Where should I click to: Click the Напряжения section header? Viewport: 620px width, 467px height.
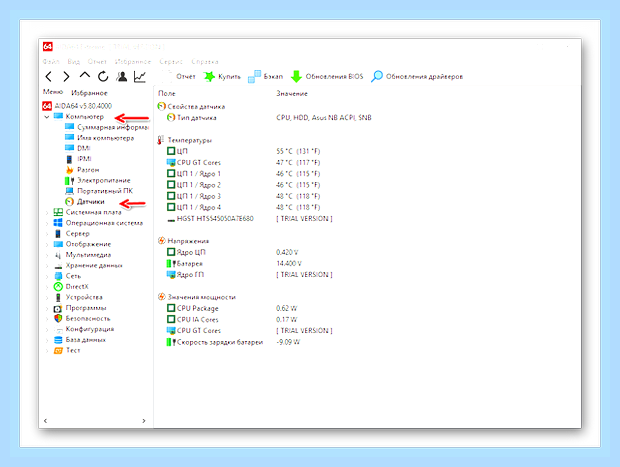click(183, 241)
